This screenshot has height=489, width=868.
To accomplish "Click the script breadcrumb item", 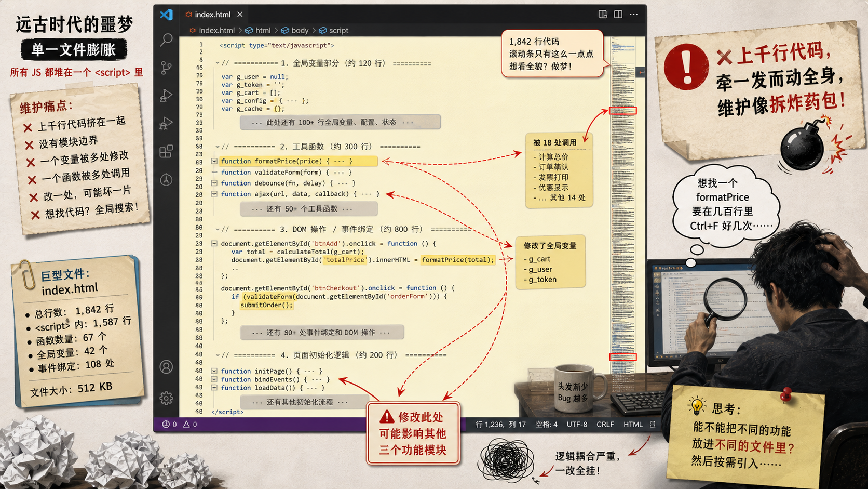I will pos(334,30).
